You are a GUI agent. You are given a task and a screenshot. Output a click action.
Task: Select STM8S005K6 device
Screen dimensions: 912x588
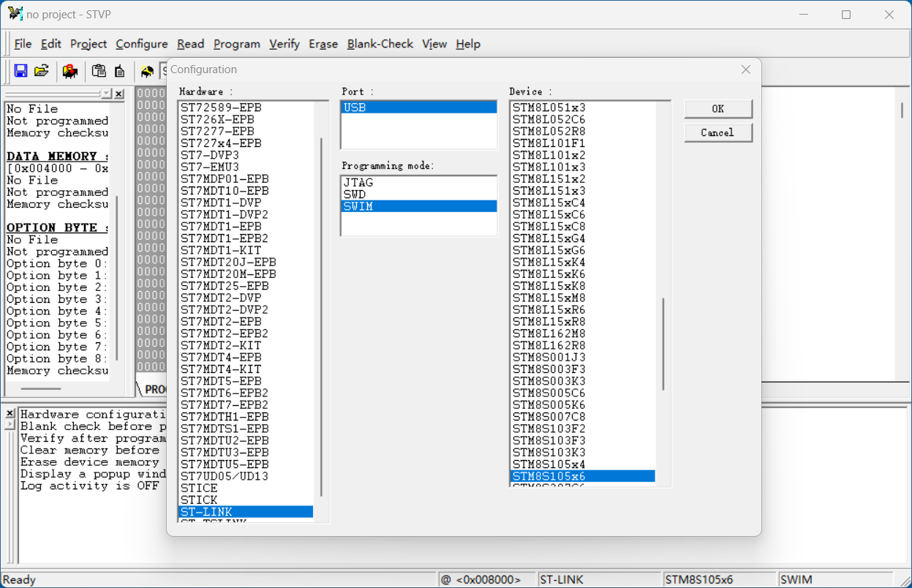(x=582, y=405)
